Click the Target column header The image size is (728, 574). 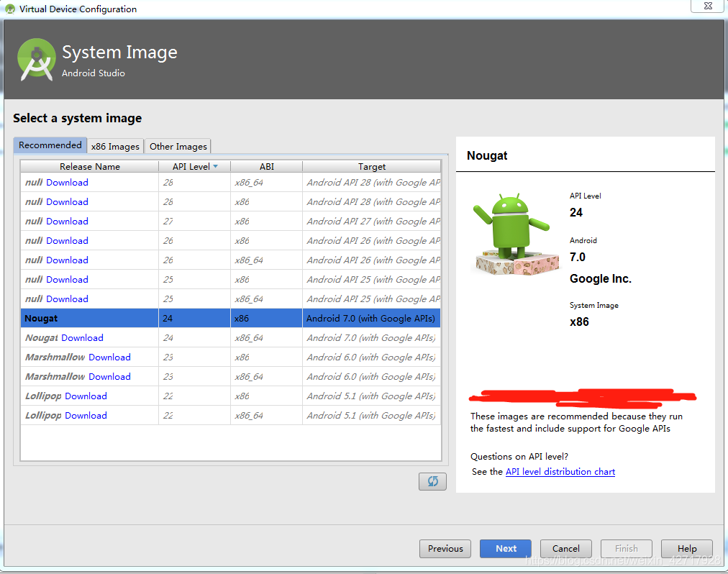pos(371,166)
